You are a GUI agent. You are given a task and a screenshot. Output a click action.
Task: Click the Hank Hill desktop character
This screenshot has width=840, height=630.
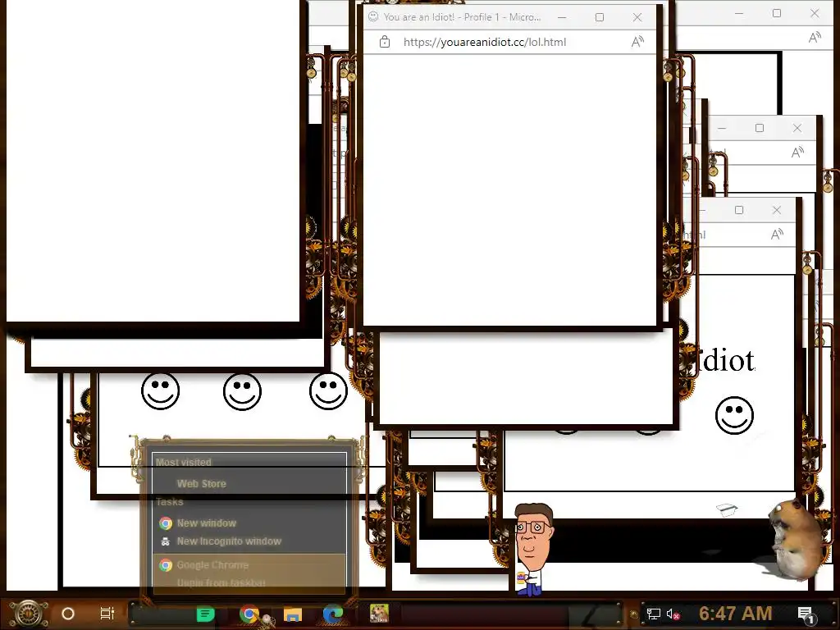coord(532,549)
